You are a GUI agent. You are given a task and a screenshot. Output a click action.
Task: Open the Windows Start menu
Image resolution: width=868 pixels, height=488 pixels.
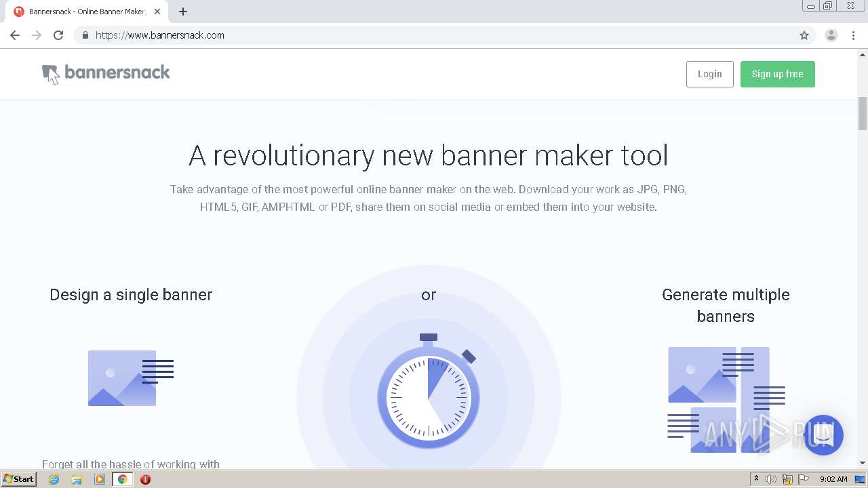(x=19, y=479)
